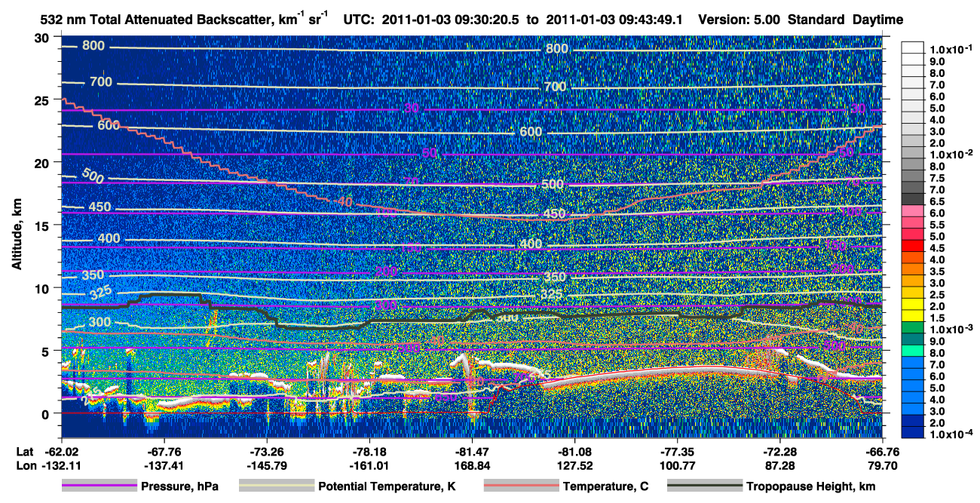Click the pink colorbar swatch beside 5.5
The width and height of the screenshot is (980, 503).
[913, 222]
